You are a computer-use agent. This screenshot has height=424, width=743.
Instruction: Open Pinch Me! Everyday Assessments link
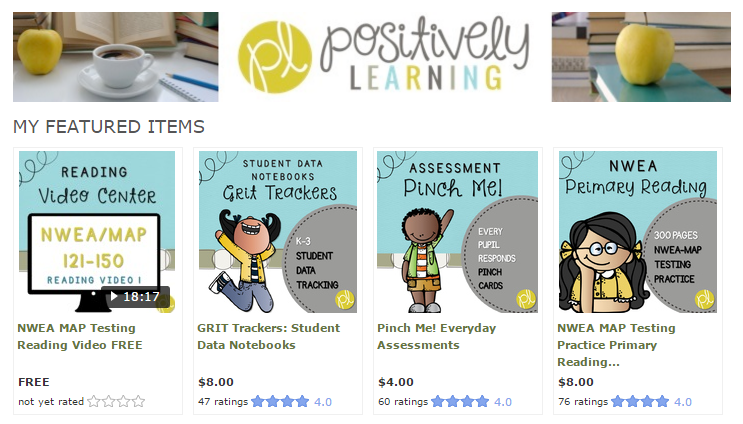click(x=436, y=336)
